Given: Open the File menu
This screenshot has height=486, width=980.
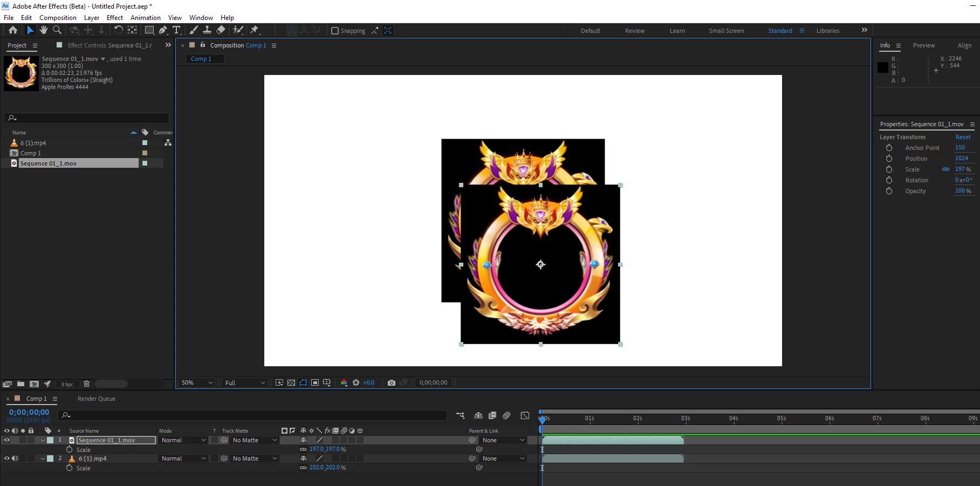Looking at the screenshot, I should click(9, 17).
